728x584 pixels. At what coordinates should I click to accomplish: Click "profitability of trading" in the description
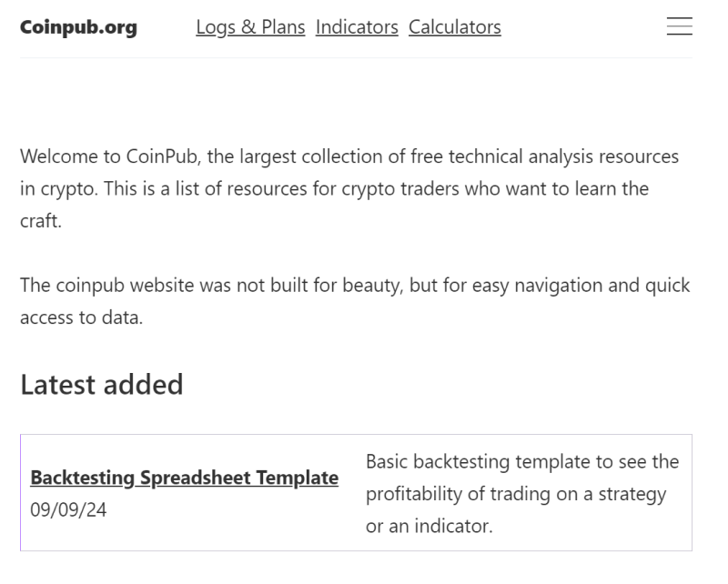coord(446,495)
